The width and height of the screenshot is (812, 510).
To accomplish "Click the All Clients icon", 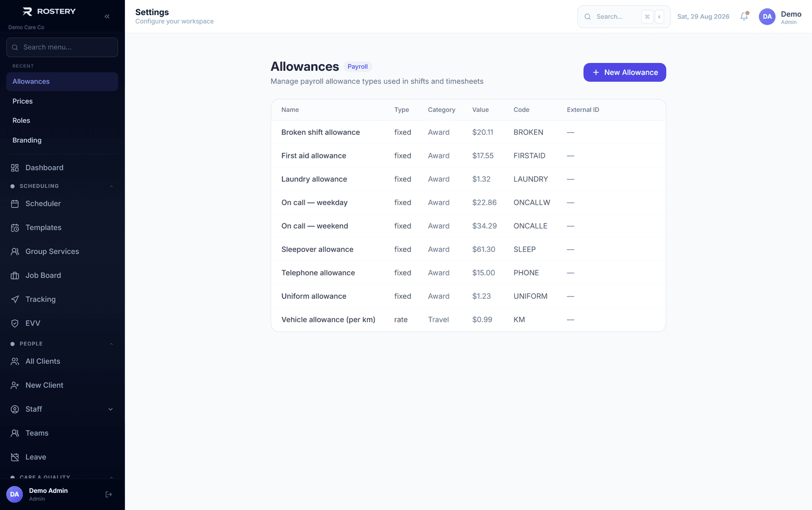I will point(15,361).
